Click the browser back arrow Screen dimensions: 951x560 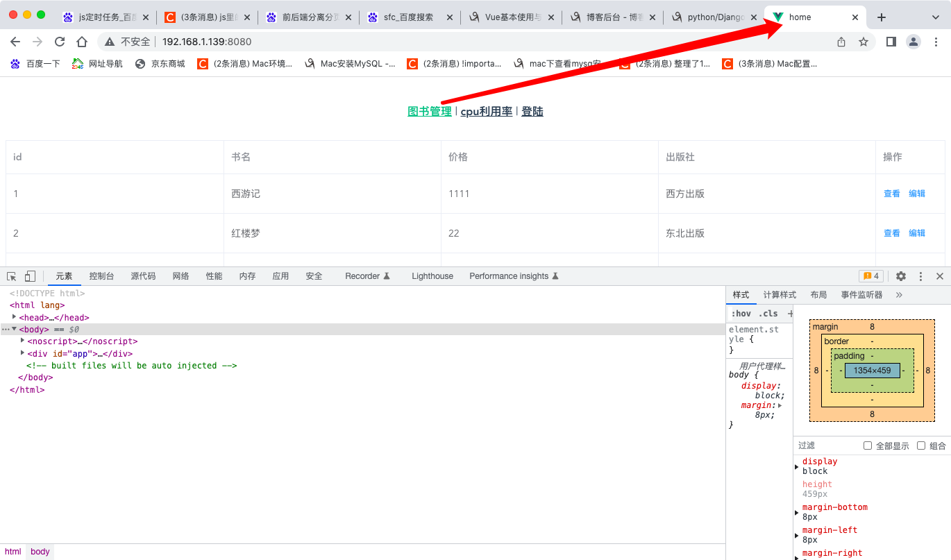tap(15, 42)
